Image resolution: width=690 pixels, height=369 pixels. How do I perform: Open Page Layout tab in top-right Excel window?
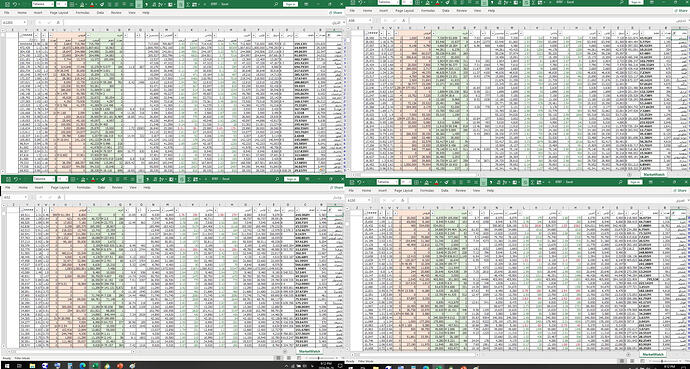404,11
